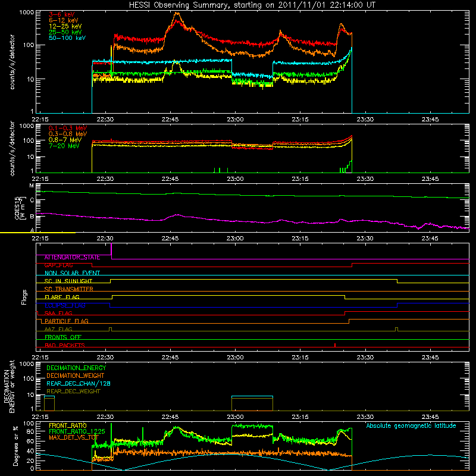Click the HESSI Observing Summary title text
476x476 pixels.
(x=252, y=5)
